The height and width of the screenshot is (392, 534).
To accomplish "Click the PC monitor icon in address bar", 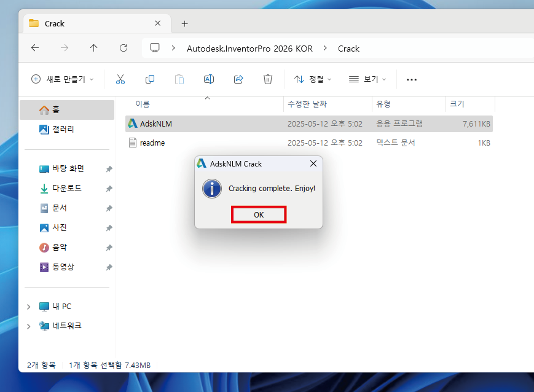I will click(x=155, y=48).
